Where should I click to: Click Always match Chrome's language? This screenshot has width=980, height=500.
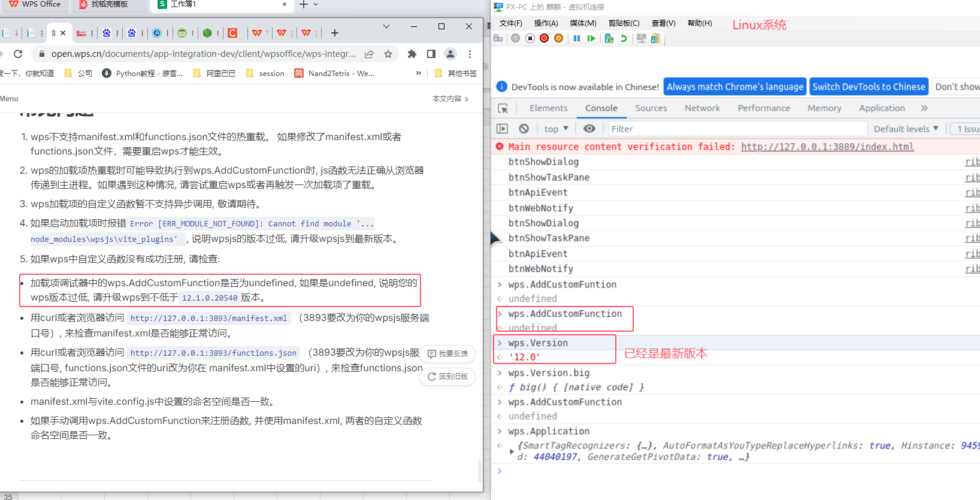click(x=735, y=87)
